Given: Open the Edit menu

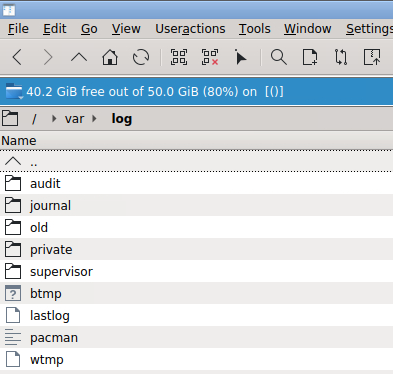Looking at the screenshot, I should pyautogui.click(x=55, y=29).
